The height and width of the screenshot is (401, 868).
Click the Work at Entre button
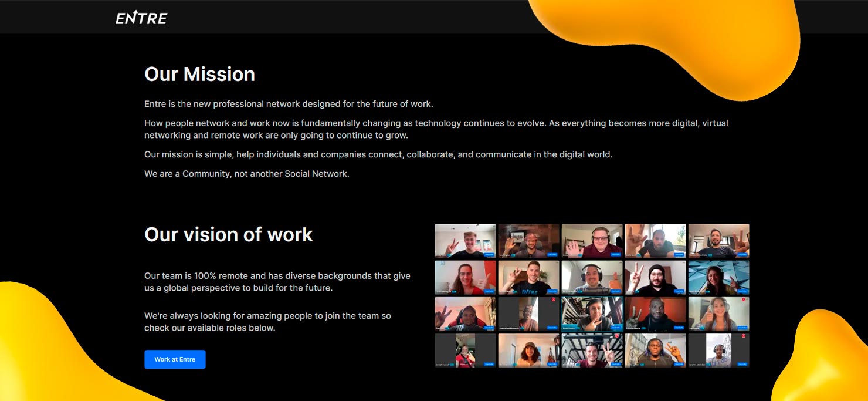175,359
